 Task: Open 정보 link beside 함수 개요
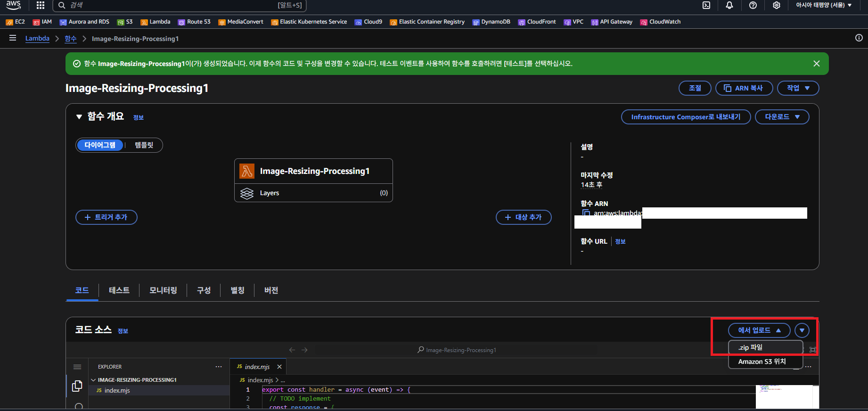(x=138, y=118)
